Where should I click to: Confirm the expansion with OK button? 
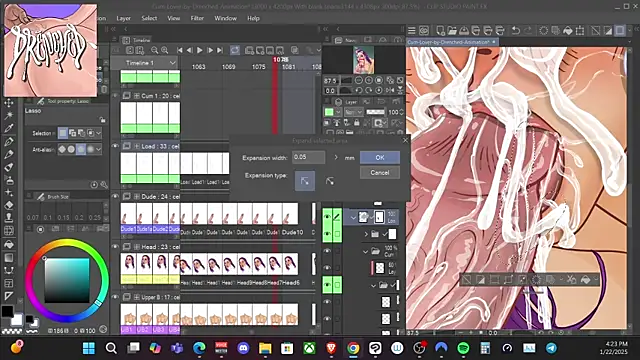click(380, 158)
